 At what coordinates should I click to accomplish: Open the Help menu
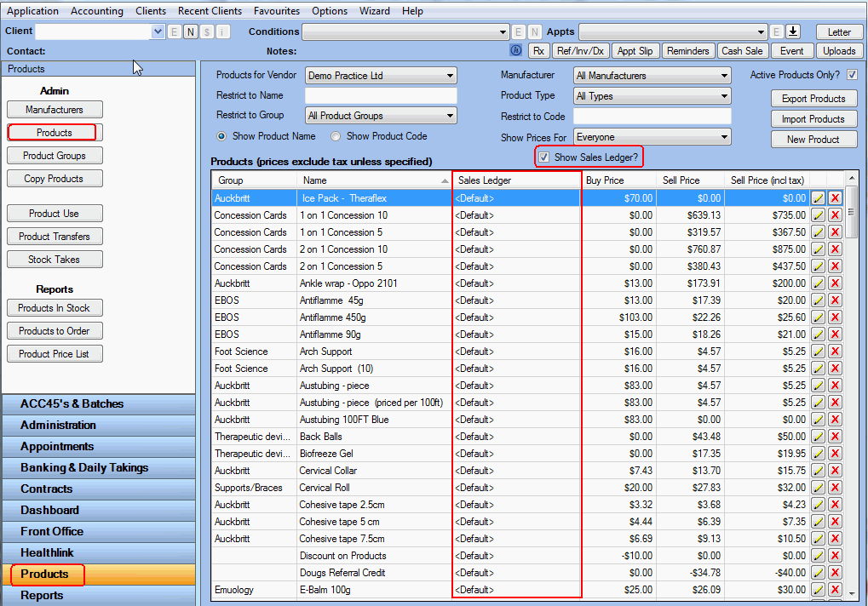412,10
